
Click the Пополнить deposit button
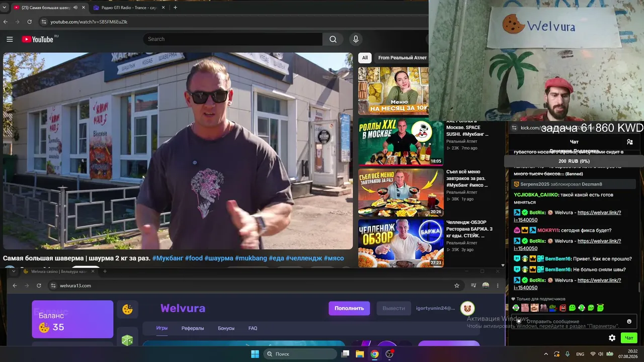pos(349,308)
